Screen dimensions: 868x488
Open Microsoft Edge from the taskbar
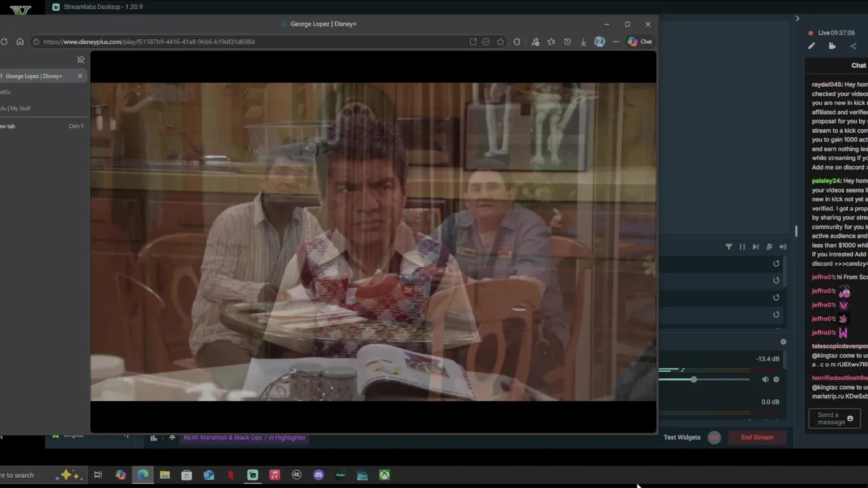[142, 475]
